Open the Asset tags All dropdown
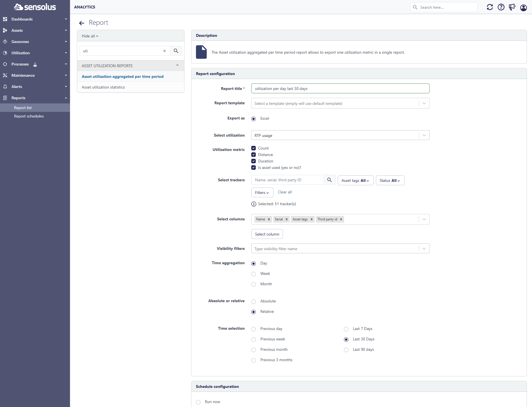The width and height of the screenshot is (532, 407). 355,180
